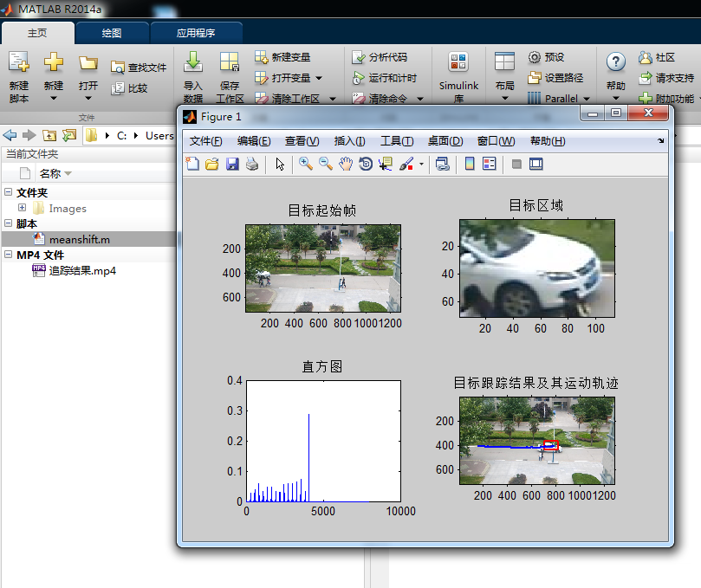
Task: Click Open File icon in Figure toolbar
Action: pos(212,164)
